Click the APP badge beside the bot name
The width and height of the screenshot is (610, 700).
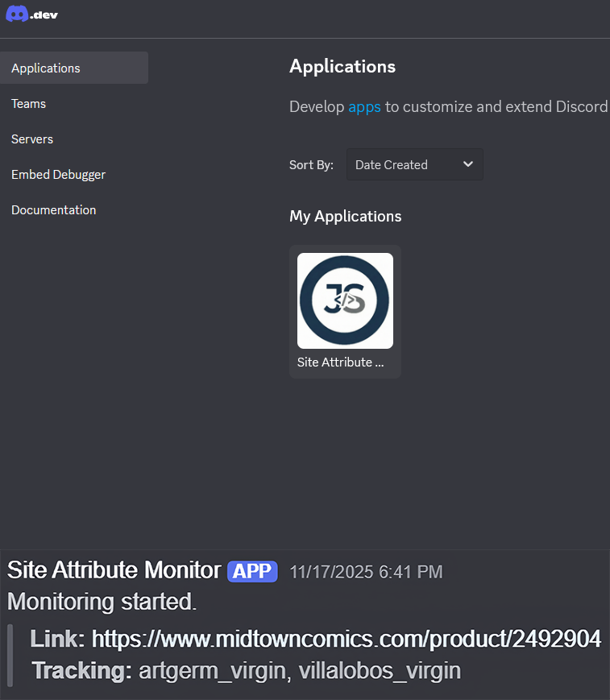point(252,571)
